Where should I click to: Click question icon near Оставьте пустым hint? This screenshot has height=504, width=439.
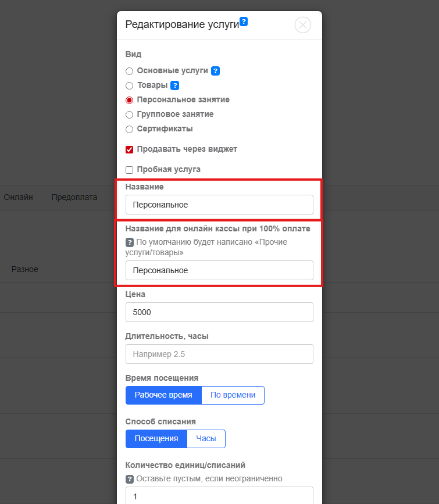click(130, 478)
